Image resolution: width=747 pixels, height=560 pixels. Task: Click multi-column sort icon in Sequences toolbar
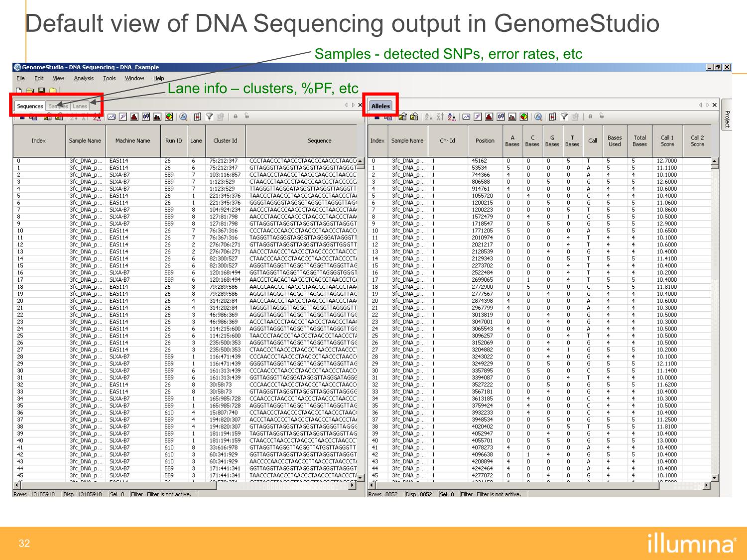point(97,117)
